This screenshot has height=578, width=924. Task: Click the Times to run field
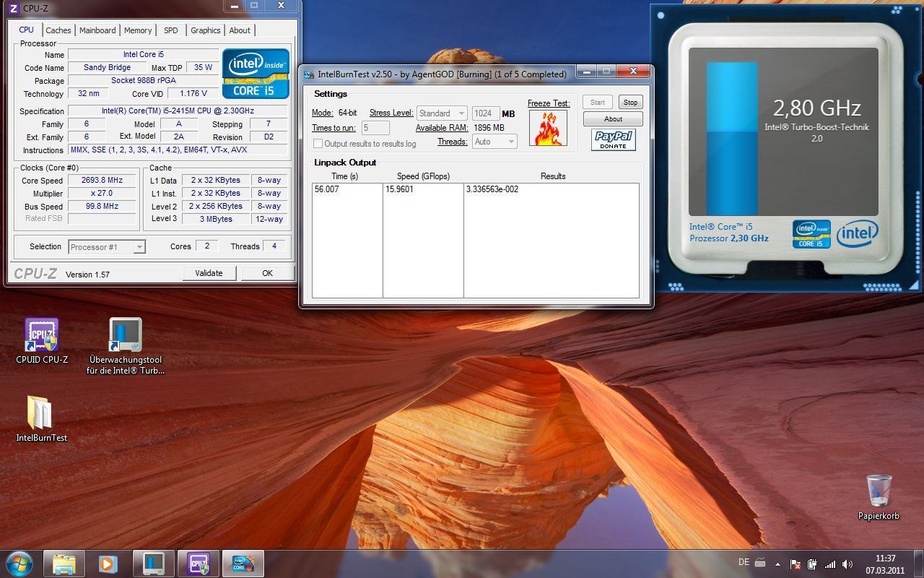(375, 128)
